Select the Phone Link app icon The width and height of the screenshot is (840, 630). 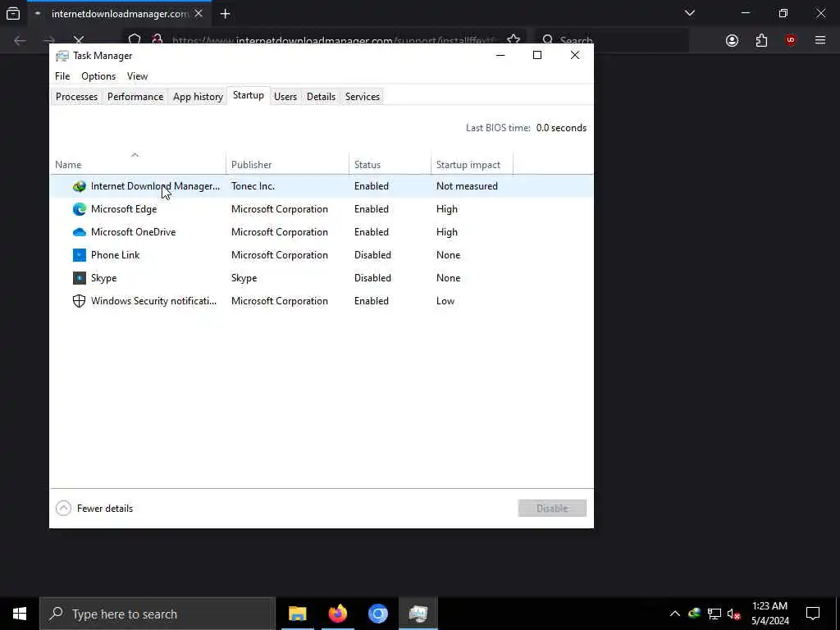click(x=80, y=255)
